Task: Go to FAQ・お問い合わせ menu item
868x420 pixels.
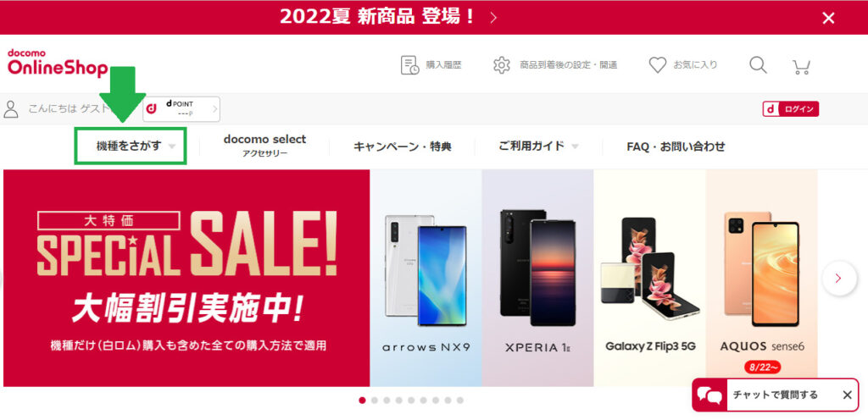Action: (676, 146)
